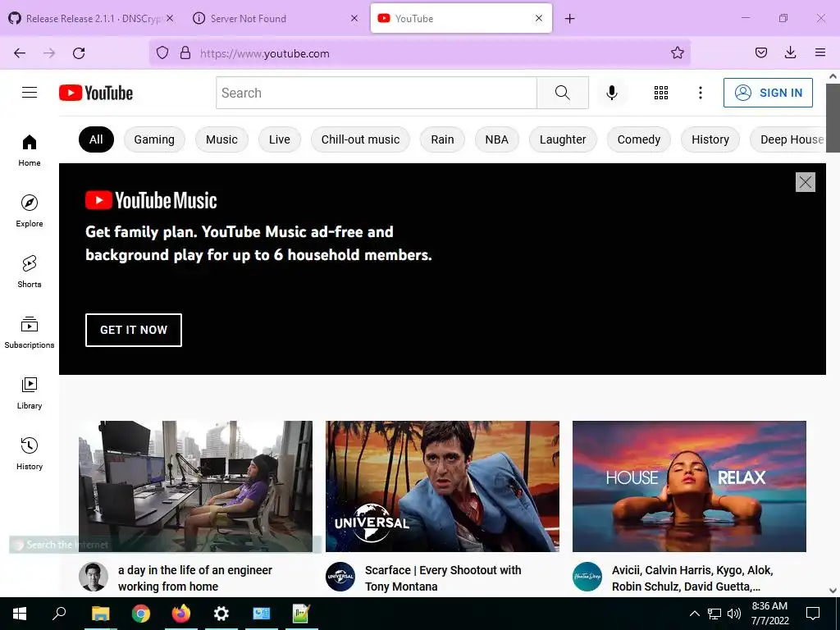840x630 pixels.
Task: Open Library in sidebar
Action: [30, 393]
